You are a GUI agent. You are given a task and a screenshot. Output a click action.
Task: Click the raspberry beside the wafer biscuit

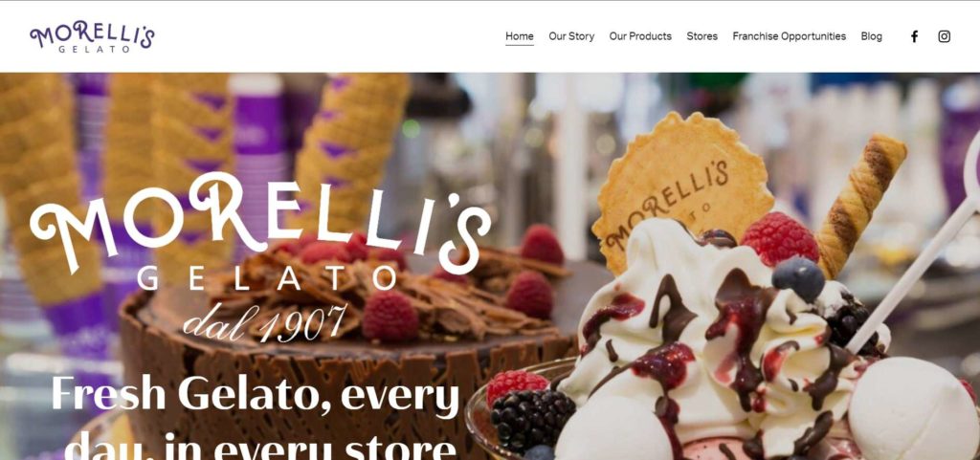coord(779,238)
